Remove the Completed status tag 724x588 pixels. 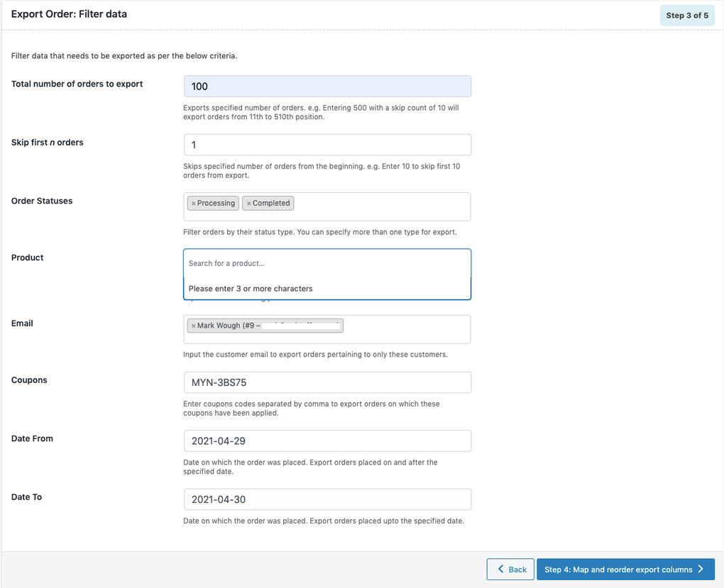[x=250, y=203]
